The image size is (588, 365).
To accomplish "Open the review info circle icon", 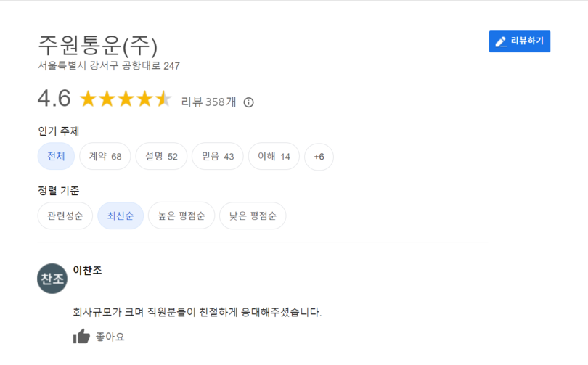I will pos(248,102).
